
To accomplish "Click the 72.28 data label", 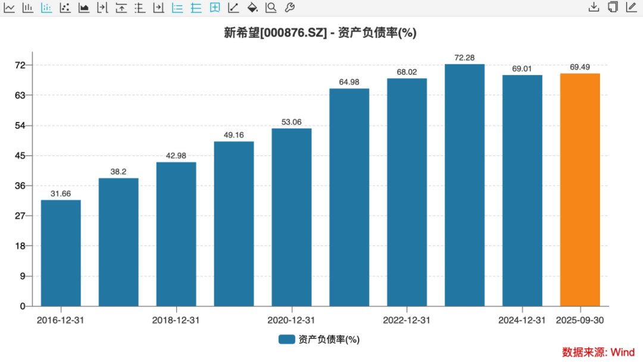I will pyautogui.click(x=464, y=58).
